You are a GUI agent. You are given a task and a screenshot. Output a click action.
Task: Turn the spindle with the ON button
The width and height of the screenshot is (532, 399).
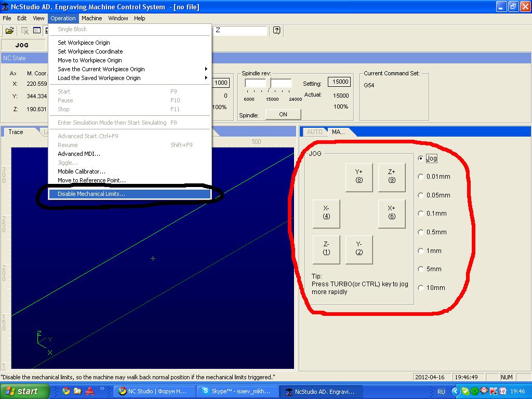[283, 114]
